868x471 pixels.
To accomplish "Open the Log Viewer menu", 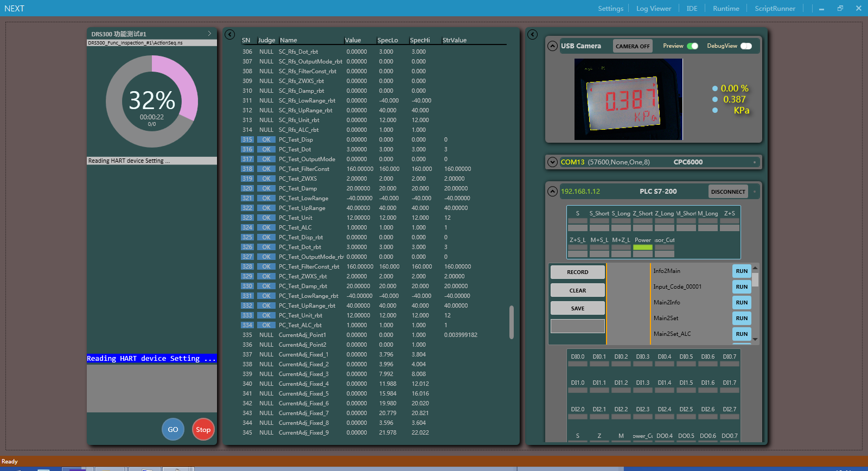I will [x=653, y=9].
